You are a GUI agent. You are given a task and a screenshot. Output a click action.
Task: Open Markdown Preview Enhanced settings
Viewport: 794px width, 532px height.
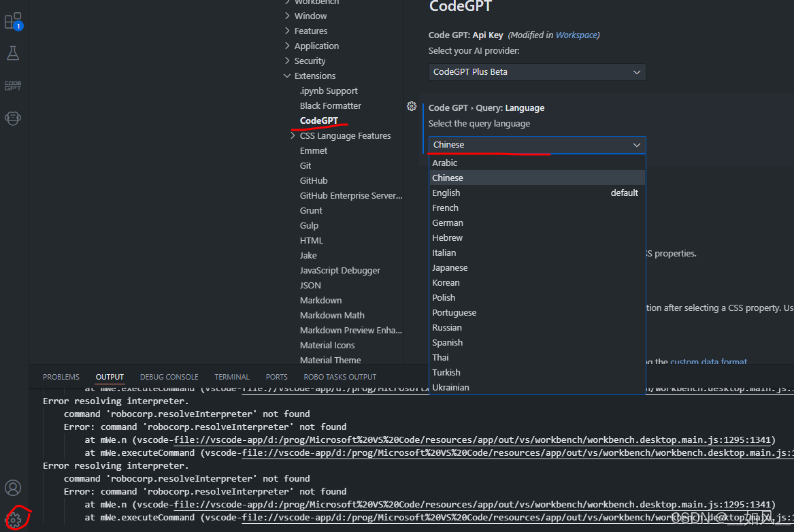(351, 330)
